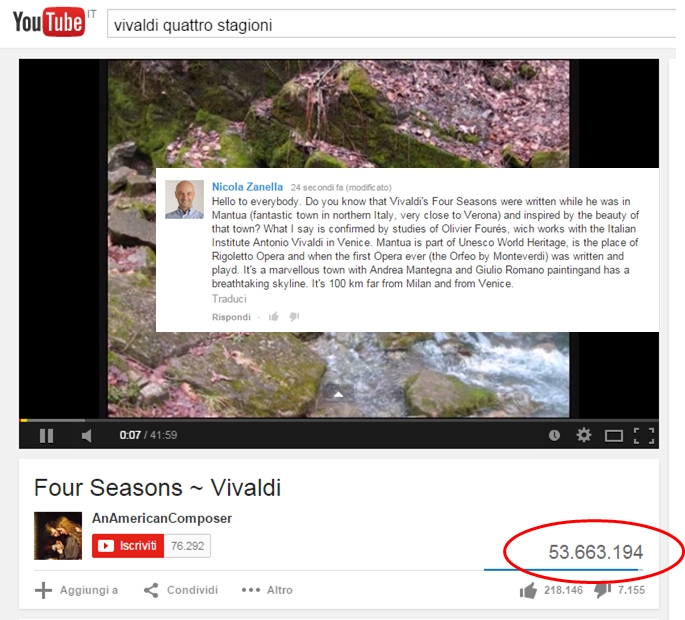Dislike the video with thumbs down
The image size is (685, 620).
(602, 591)
